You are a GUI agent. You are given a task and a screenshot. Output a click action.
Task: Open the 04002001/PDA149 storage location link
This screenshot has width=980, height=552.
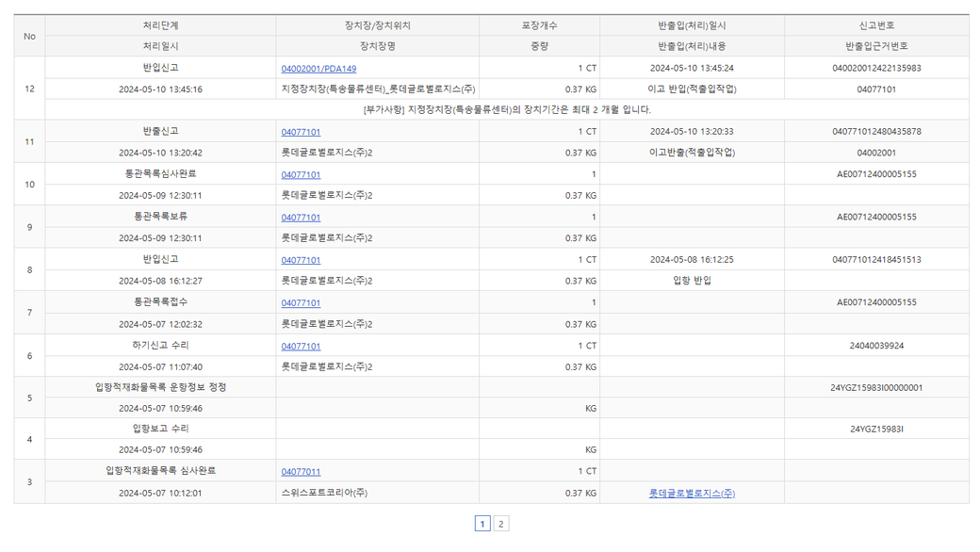[x=318, y=69]
